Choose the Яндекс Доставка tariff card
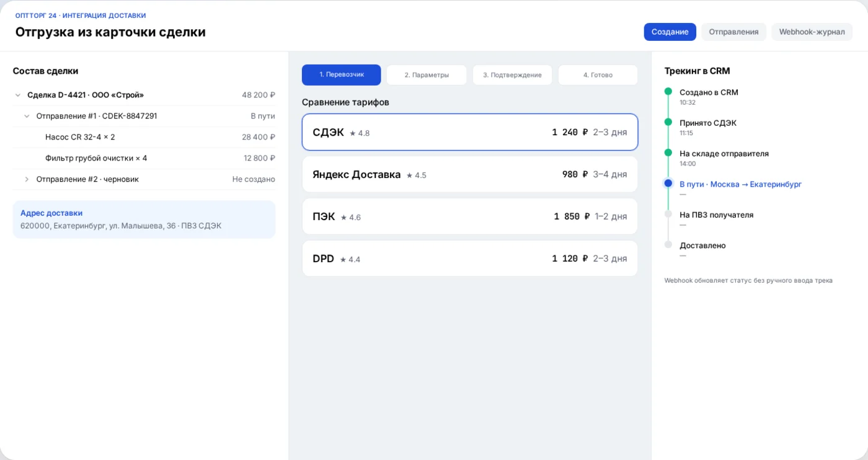The height and width of the screenshot is (460, 868). tap(470, 174)
